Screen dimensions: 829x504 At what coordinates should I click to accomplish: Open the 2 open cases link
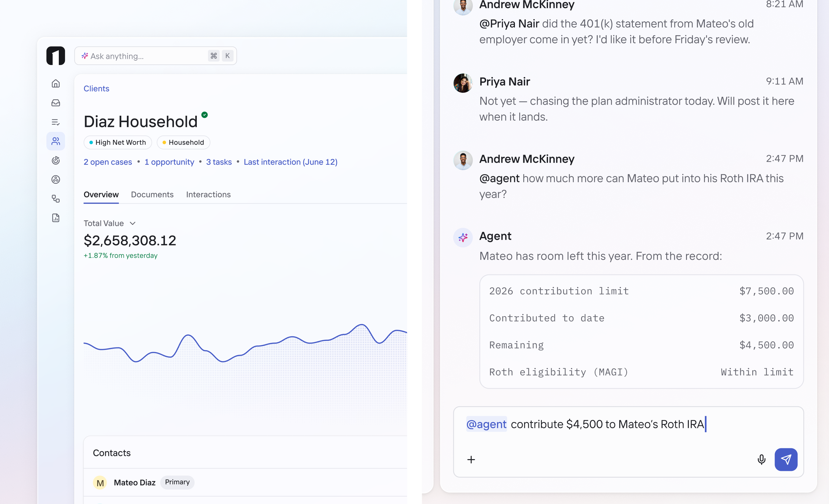(108, 162)
